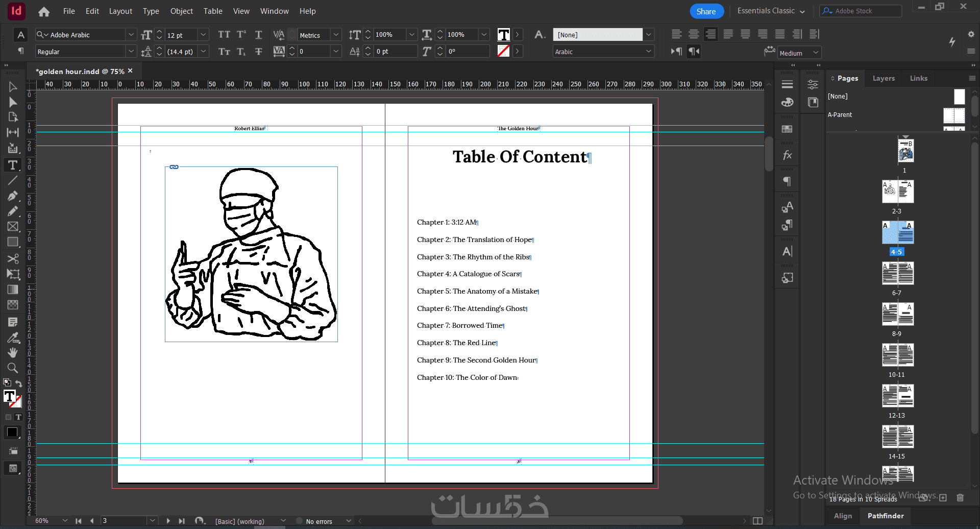Expand the Essentials Classic workspace menu
Viewport: 980px width, 529px height.
[x=771, y=11]
